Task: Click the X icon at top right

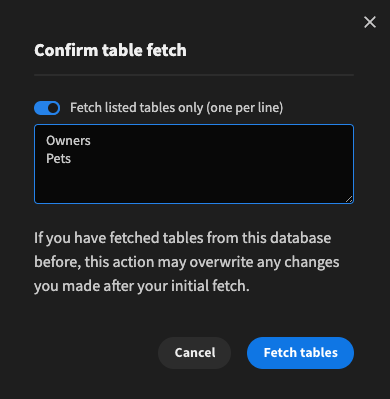Action: point(370,22)
